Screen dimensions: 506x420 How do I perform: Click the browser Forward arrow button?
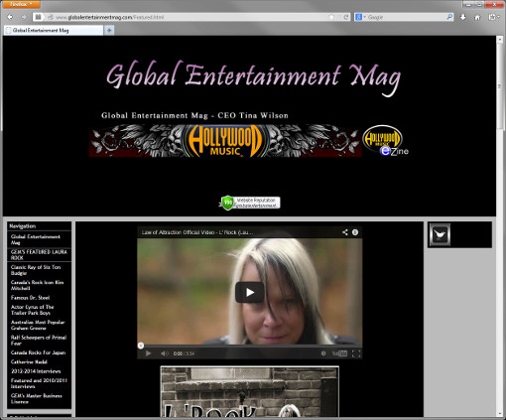[23, 17]
